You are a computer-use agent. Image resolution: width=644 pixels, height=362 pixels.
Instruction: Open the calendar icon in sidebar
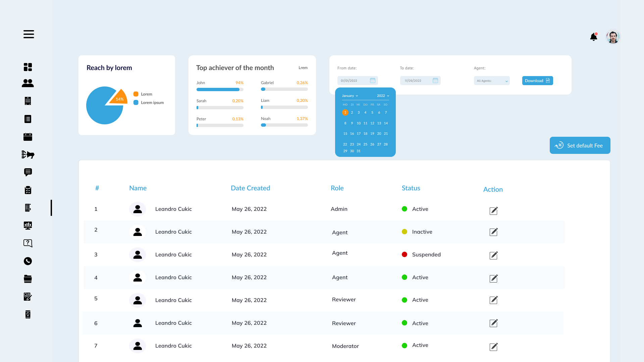28,137
